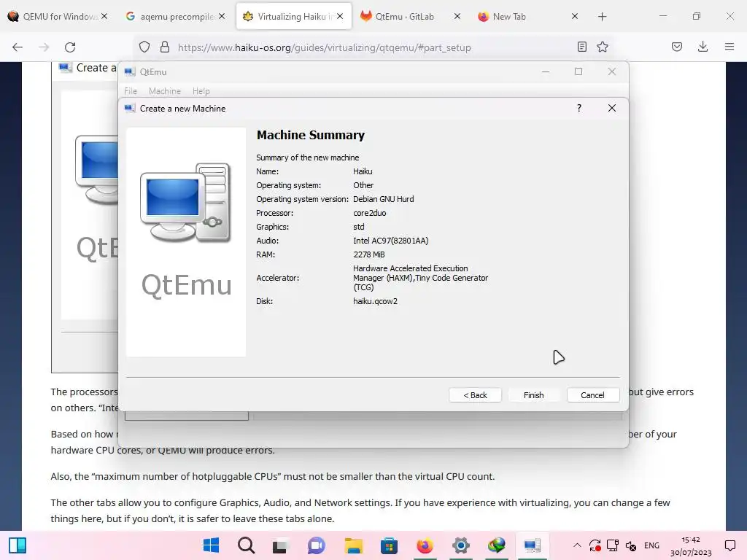Image resolution: width=747 pixels, height=560 pixels.
Task: Click the site security padlock icon
Action: click(165, 47)
